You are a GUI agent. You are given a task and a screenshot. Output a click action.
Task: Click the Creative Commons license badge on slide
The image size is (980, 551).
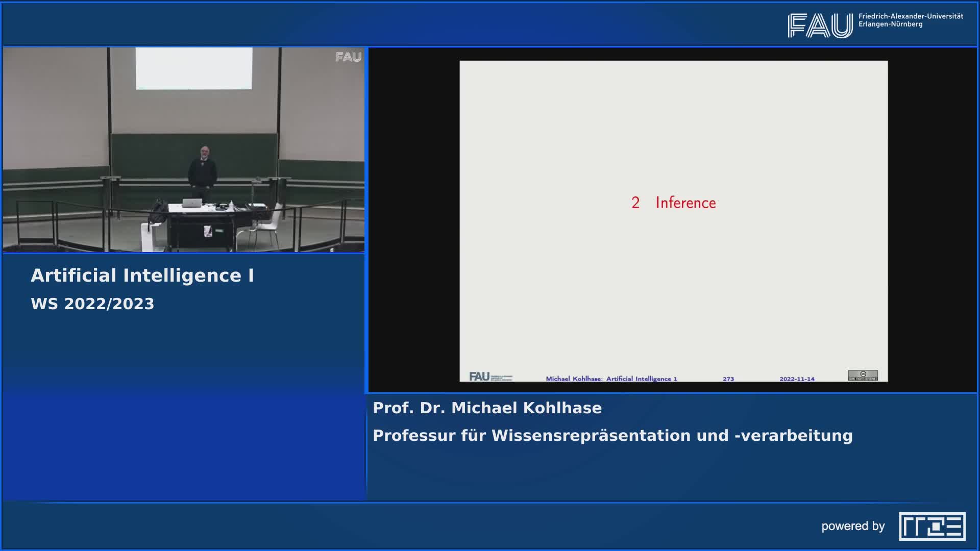(863, 375)
